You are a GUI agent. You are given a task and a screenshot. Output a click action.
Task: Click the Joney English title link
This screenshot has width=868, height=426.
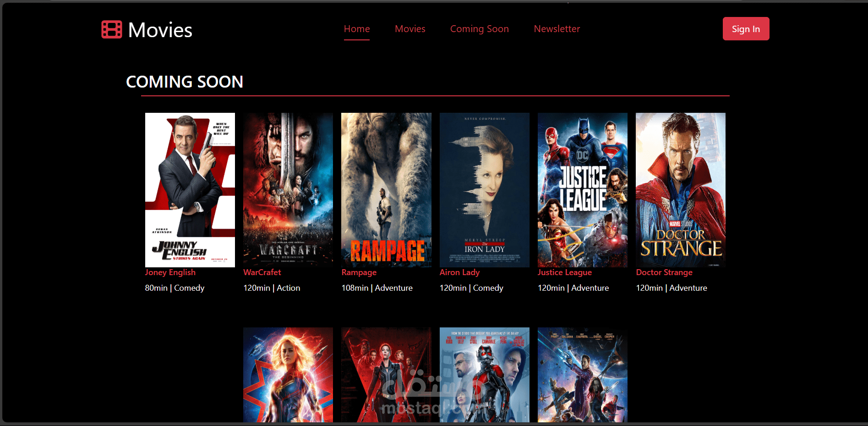(x=170, y=272)
